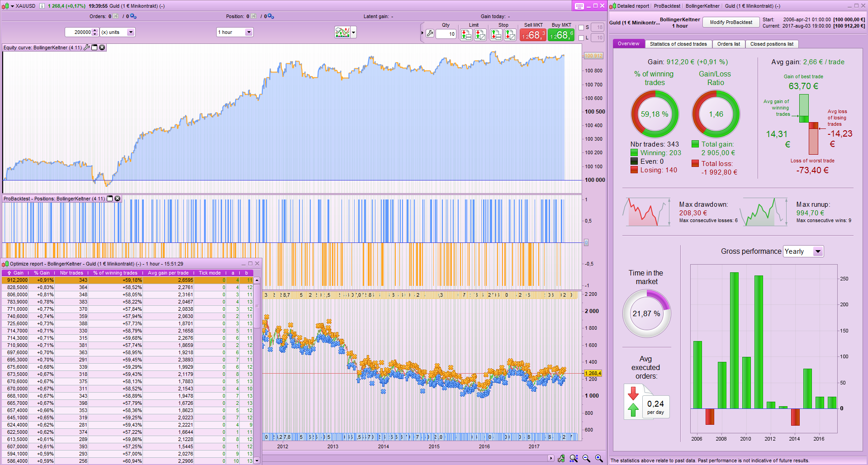
Task: Open the units type dropdown
Action: pos(131,32)
